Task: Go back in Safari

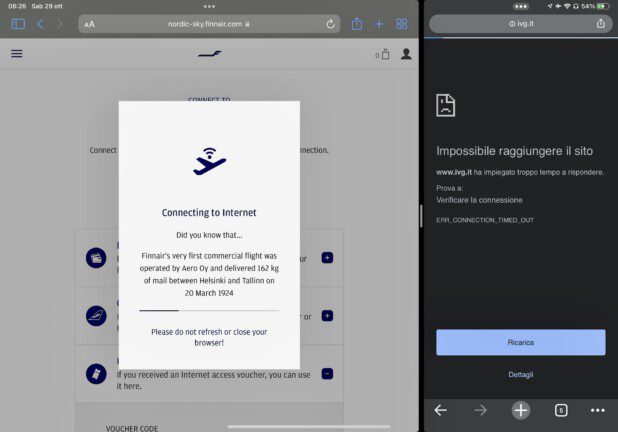Action: (x=40, y=23)
